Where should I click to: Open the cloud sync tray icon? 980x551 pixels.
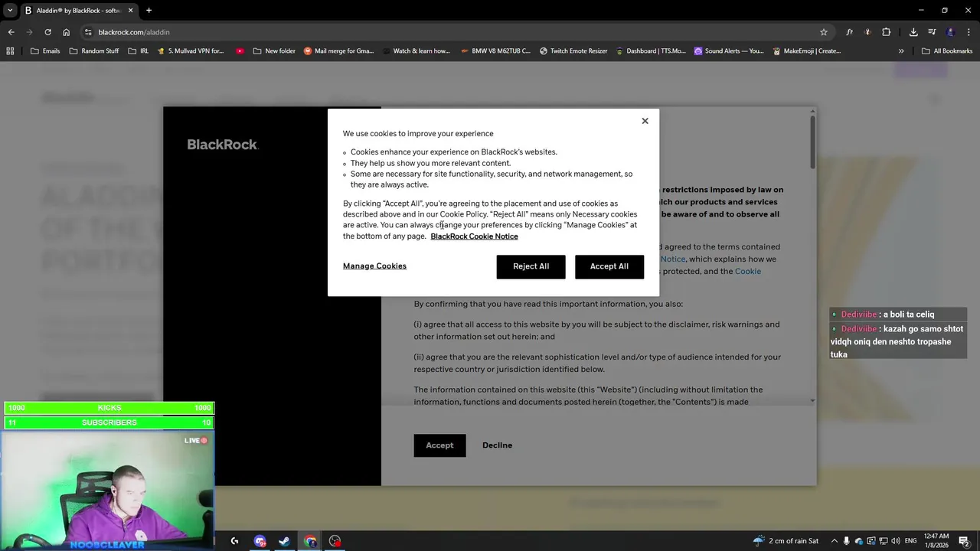tap(858, 541)
